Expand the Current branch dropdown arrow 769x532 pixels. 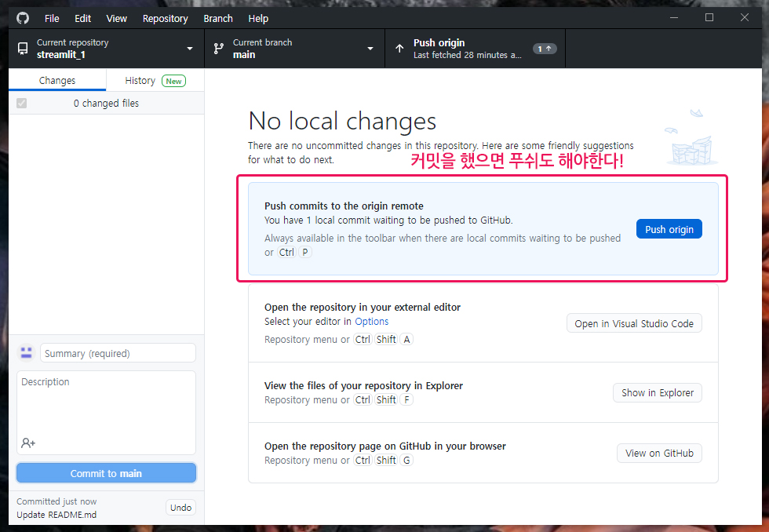coord(370,49)
